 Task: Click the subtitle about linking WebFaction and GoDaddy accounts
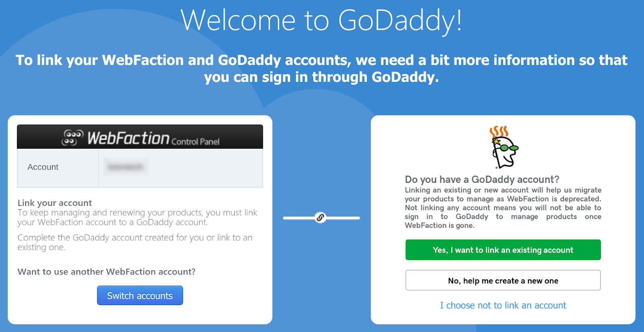point(322,68)
